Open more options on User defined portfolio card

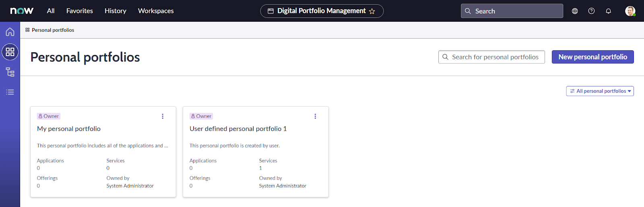(x=315, y=116)
